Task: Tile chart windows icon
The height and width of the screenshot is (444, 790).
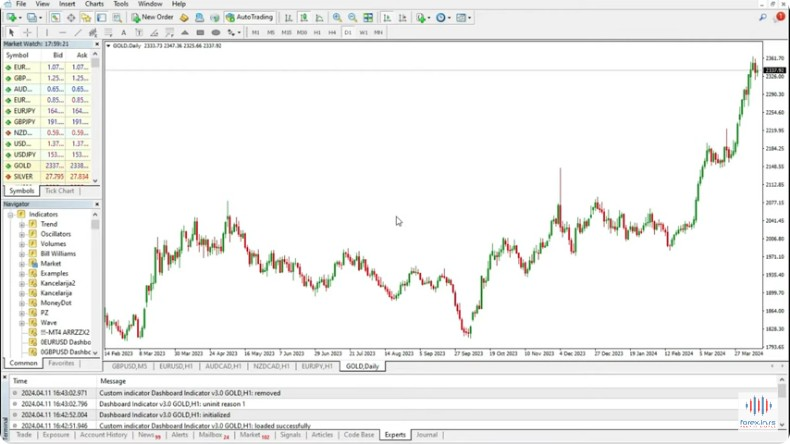Action: pos(368,18)
